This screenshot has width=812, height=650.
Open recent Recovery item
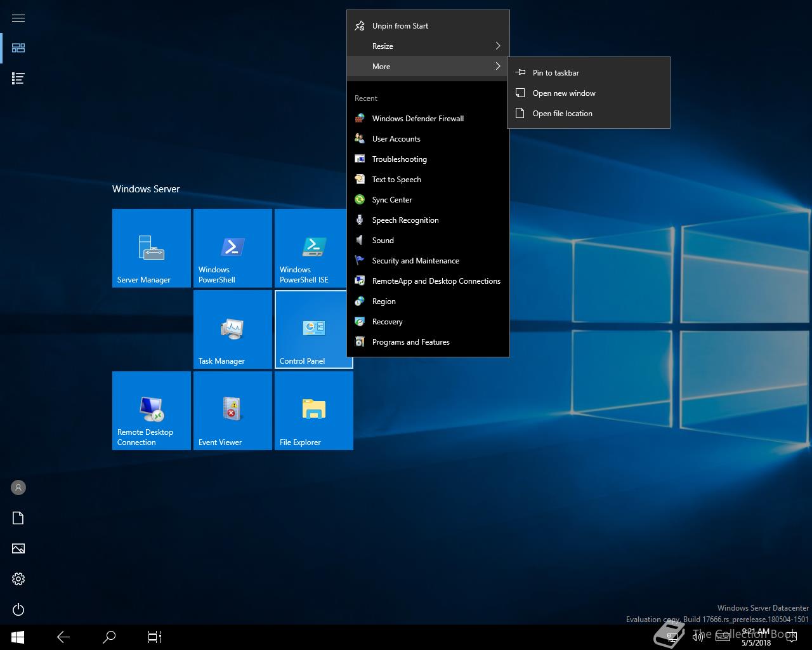tap(428, 322)
